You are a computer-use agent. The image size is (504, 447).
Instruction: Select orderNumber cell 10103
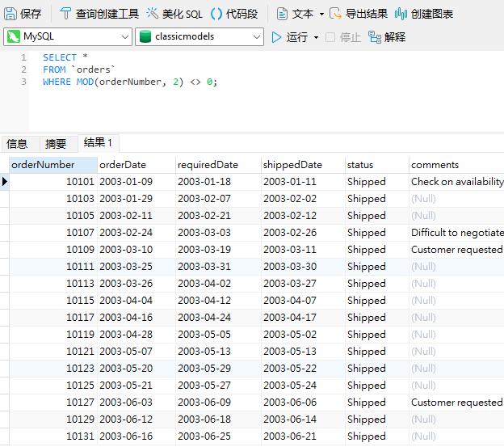coord(53,199)
